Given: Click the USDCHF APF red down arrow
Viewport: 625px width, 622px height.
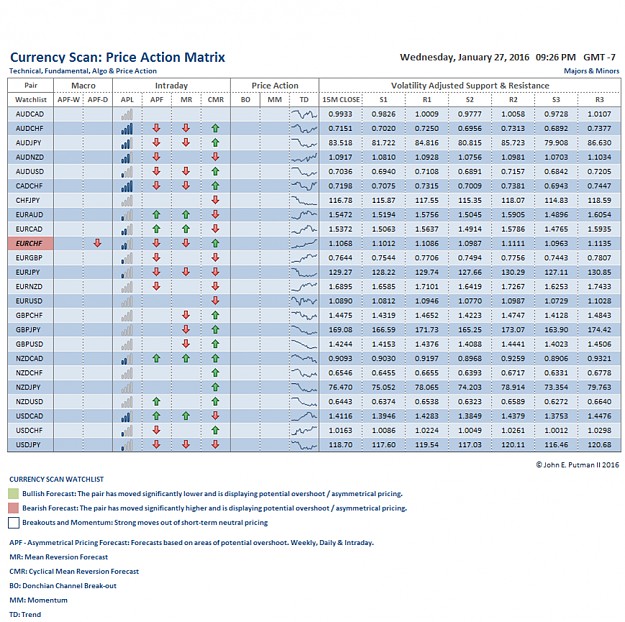Looking at the screenshot, I should [156, 430].
